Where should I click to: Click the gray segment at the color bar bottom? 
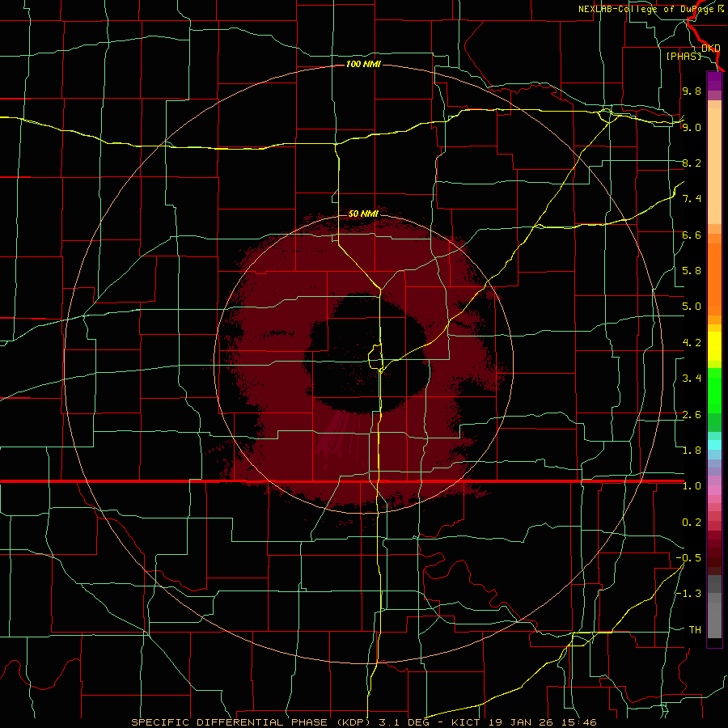[x=714, y=616]
